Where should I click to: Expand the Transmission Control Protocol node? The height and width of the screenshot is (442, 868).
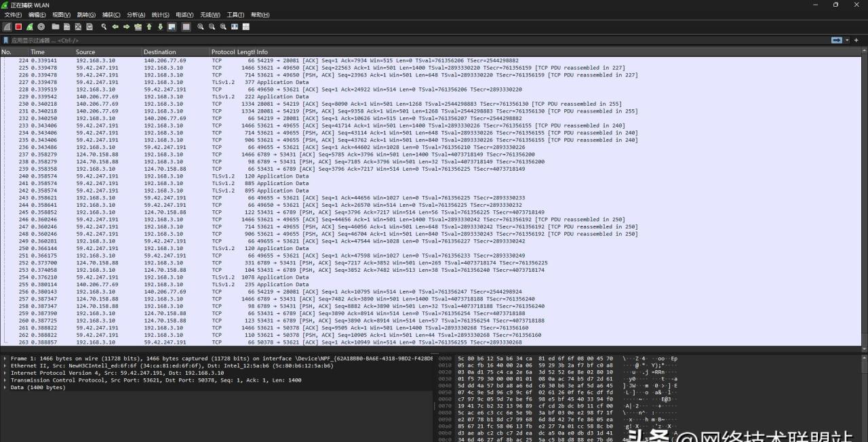pyautogui.click(x=5, y=380)
